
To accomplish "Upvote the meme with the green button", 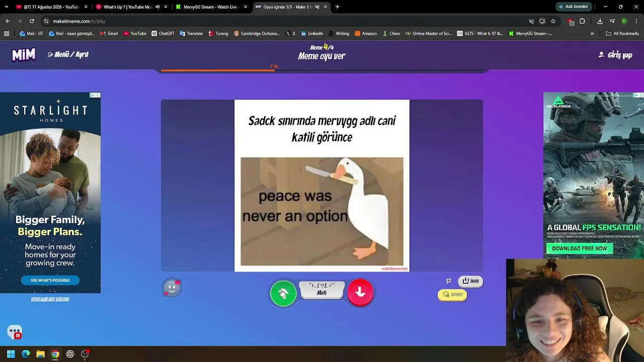I will (283, 293).
